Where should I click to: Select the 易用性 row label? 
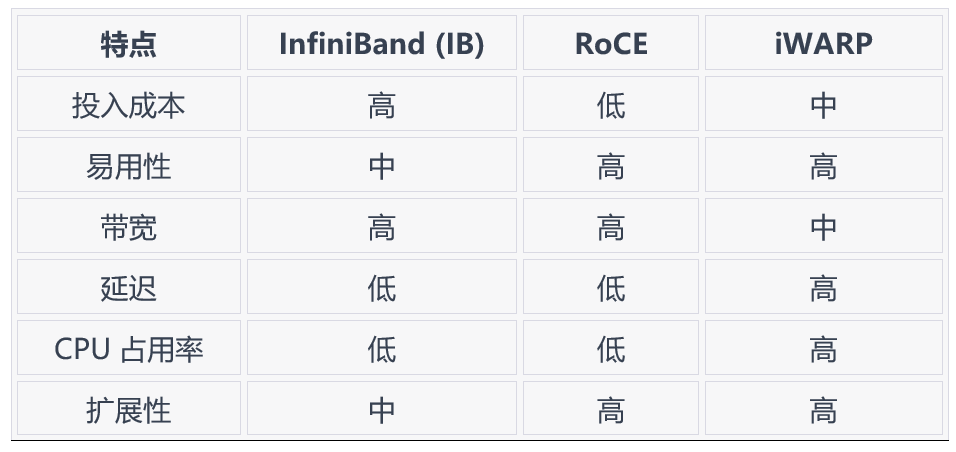129,166
